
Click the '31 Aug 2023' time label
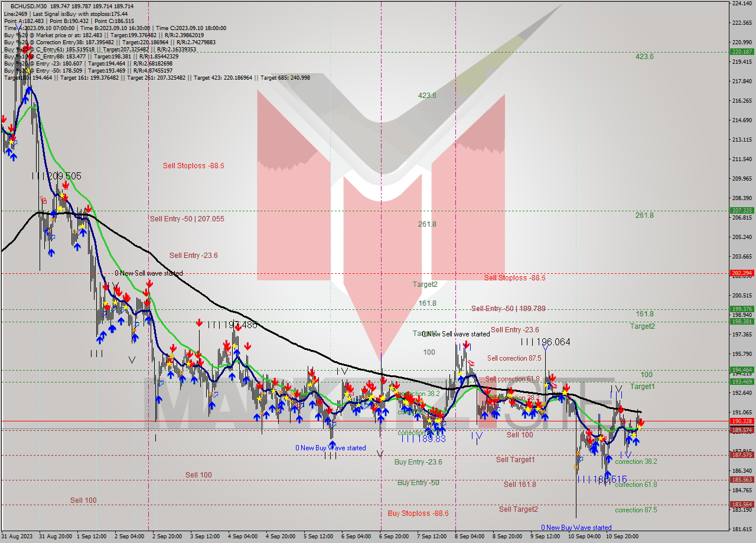pos(16,537)
